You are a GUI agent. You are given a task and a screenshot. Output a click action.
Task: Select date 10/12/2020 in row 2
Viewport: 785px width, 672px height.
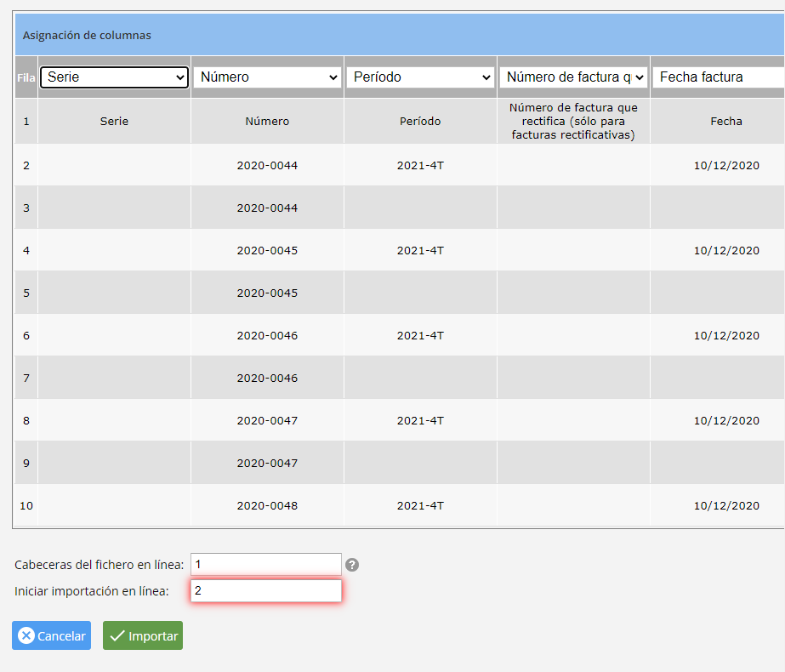tap(726, 165)
